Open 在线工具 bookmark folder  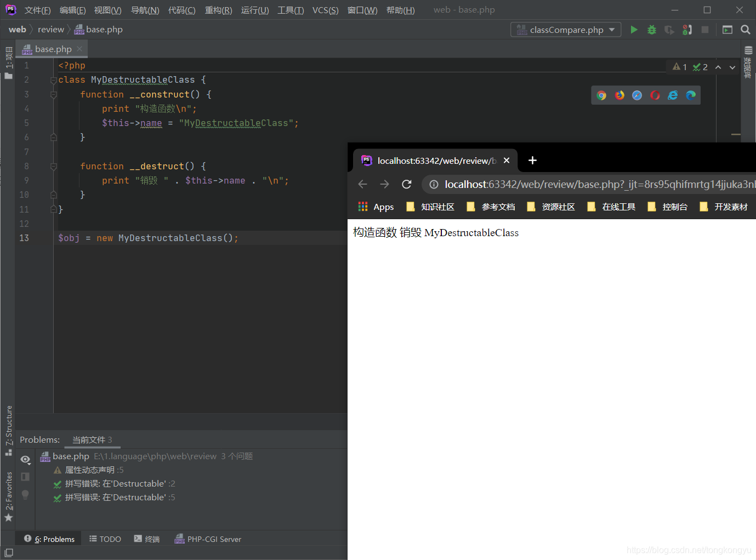tap(611, 207)
